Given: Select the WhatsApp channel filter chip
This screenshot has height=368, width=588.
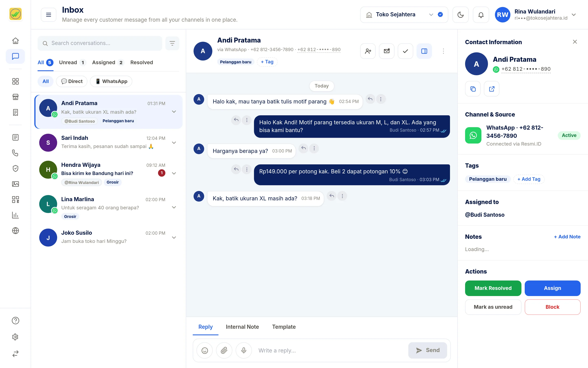Looking at the screenshot, I should (111, 81).
